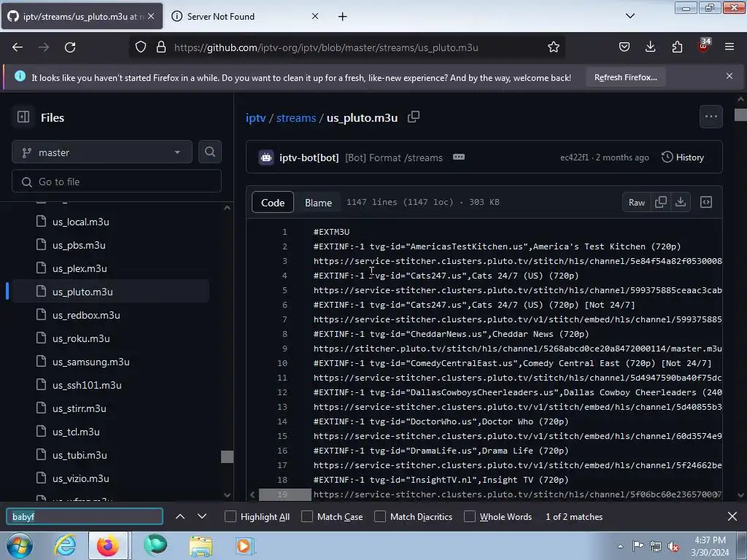Open the master branch dropdown
This screenshot has height=560, width=747.
coord(102,152)
